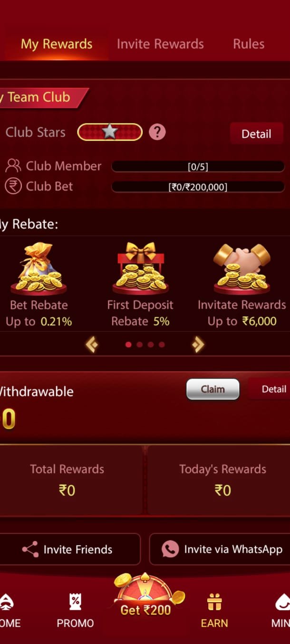Claim the withdrawable rewards

click(x=213, y=389)
